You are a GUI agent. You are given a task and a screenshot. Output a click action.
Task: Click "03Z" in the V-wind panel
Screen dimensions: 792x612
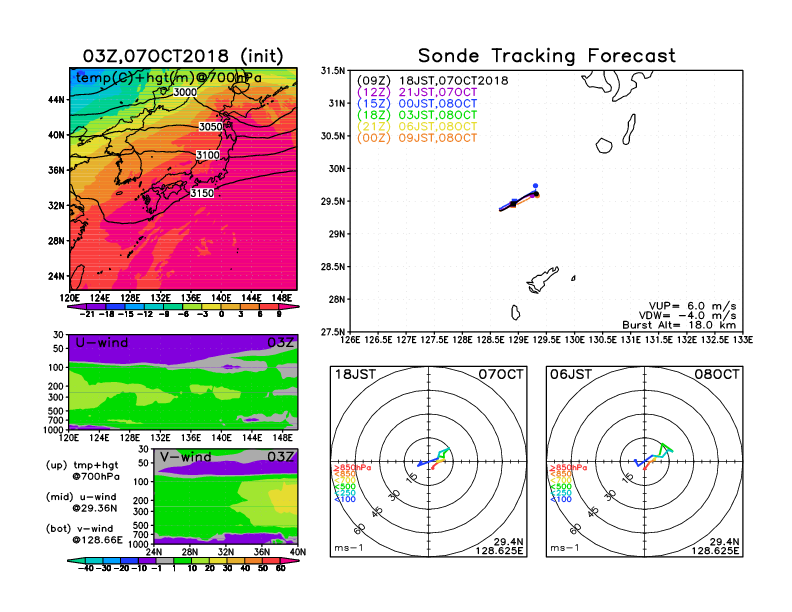pyautogui.click(x=280, y=457)
